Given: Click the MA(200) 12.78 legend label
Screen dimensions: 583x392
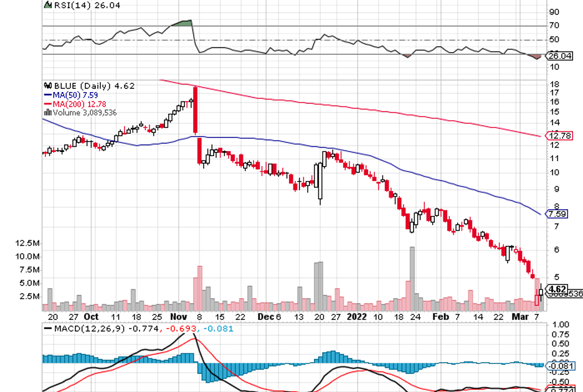Looking at the screenshot, I should pos(78,104).
